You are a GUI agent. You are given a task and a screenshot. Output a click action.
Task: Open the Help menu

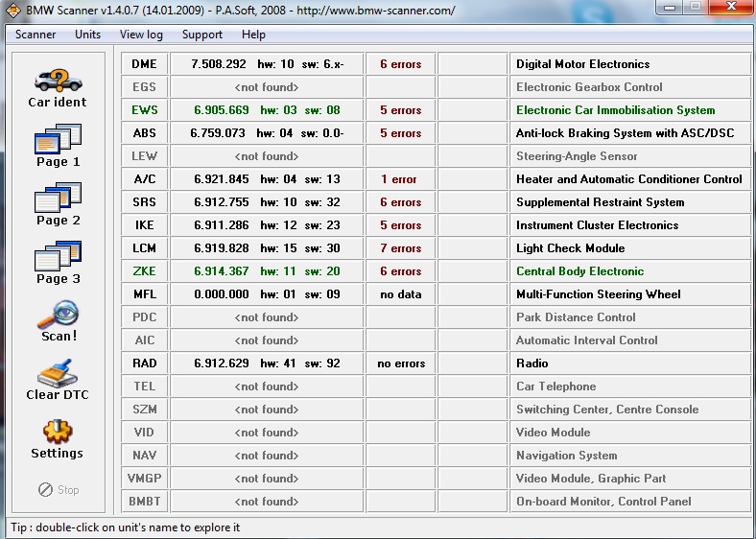coord(253,35)
